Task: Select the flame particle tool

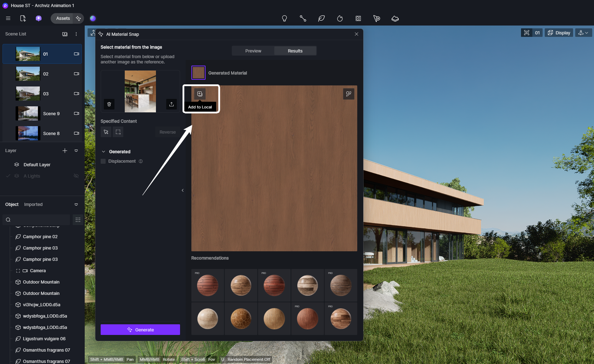Action: point(340,18)
